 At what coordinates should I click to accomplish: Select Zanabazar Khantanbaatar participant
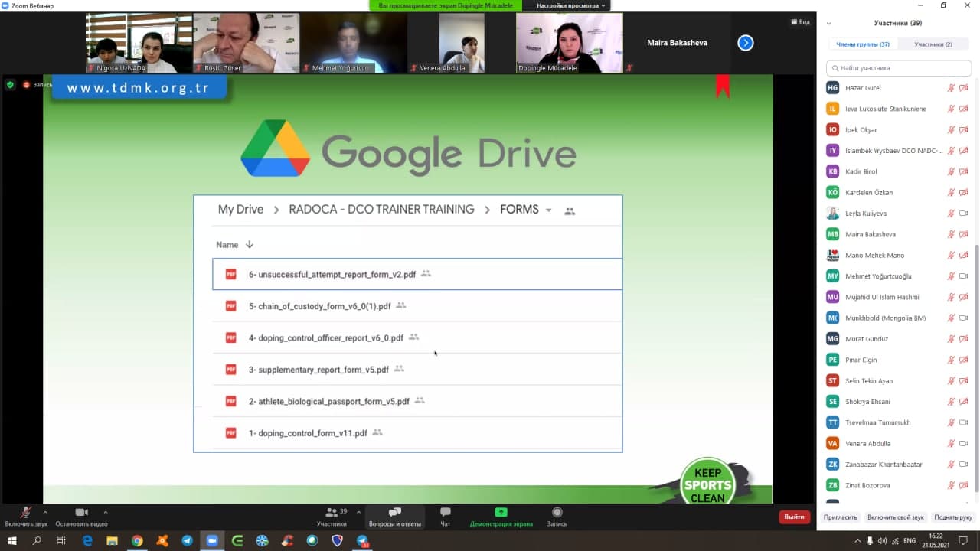(897, 465)
